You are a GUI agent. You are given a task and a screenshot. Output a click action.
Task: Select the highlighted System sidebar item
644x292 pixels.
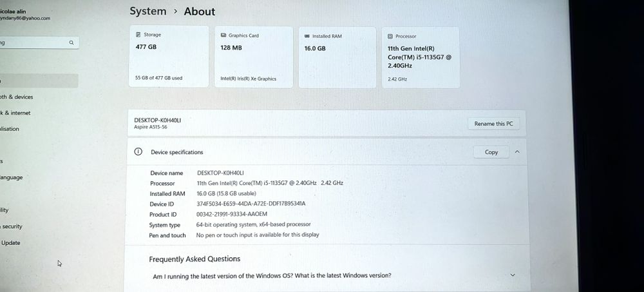39,81
